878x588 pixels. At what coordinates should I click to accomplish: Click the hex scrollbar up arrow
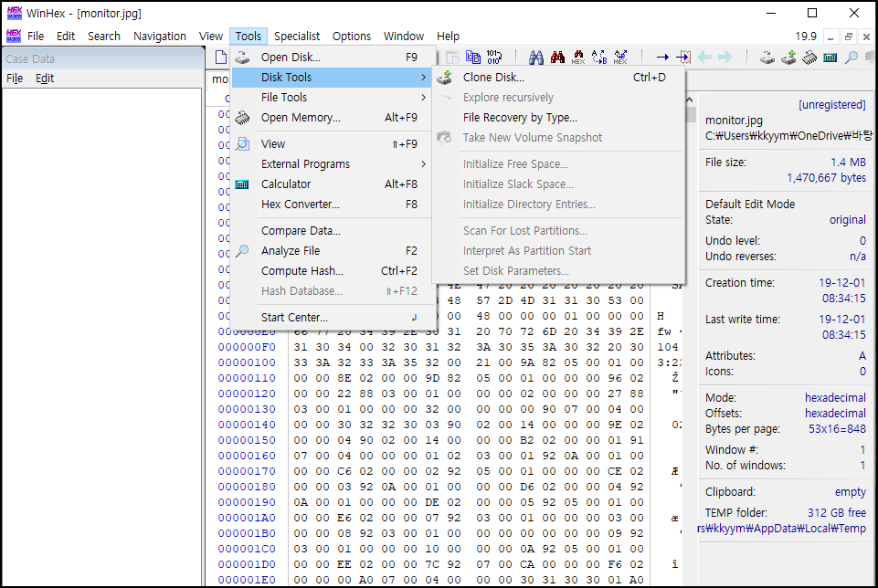click(x=690, y=100)
